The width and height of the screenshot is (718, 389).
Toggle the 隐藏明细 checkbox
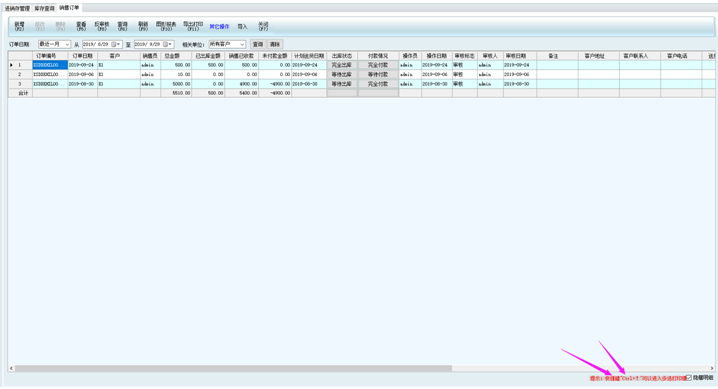(x=689, y=378)
